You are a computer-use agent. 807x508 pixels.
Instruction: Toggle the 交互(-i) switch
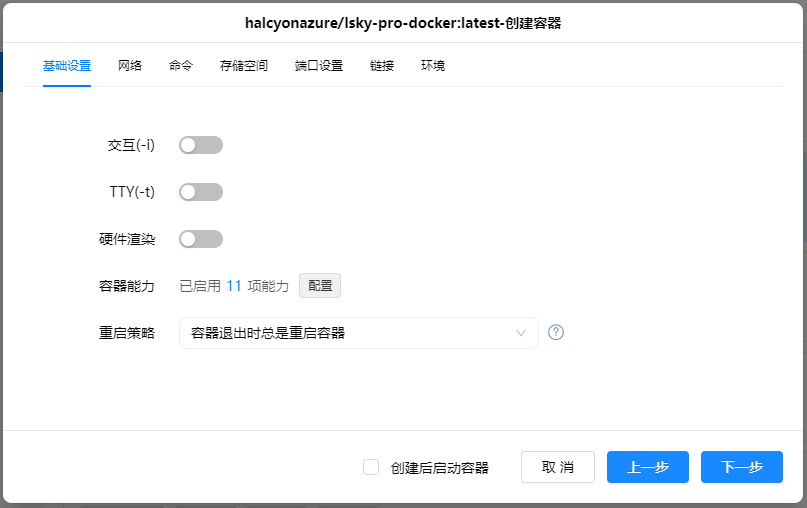[200, 145]
